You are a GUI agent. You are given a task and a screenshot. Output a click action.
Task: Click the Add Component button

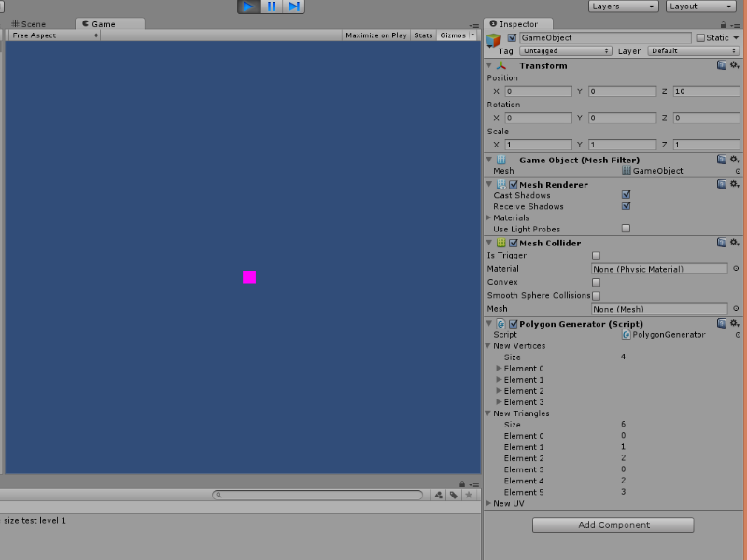coord(613,525)
